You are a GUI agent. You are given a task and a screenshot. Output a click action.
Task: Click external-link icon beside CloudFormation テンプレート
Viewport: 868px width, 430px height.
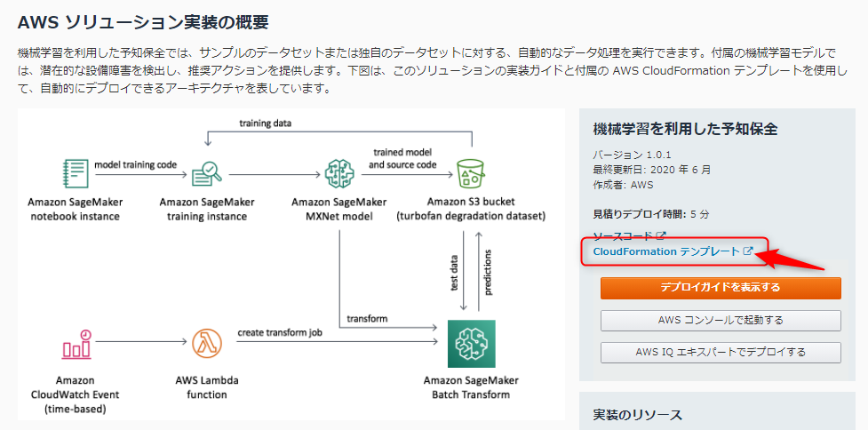pos(748,252)
